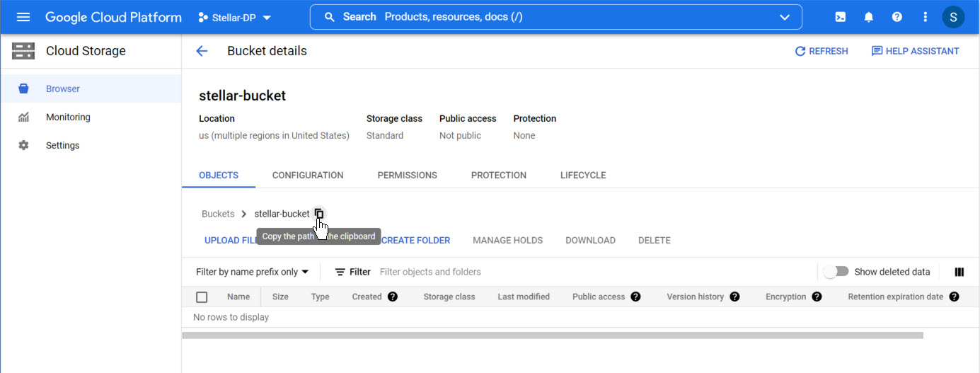Viewport: 980px width, 373px height.
Task: Expand the search bar dropdown arrow
Action: tap(784, 17)
